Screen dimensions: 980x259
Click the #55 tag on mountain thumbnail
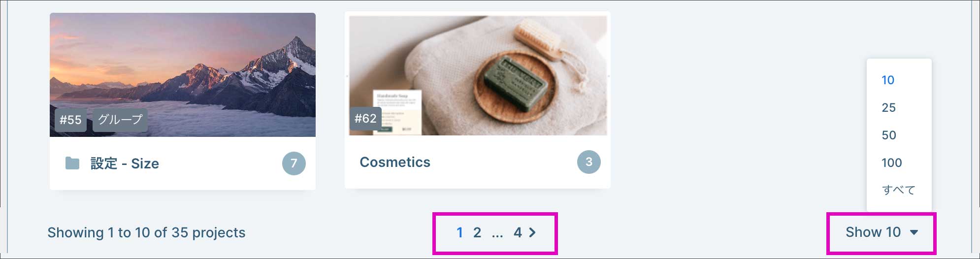tap(70, 120)
